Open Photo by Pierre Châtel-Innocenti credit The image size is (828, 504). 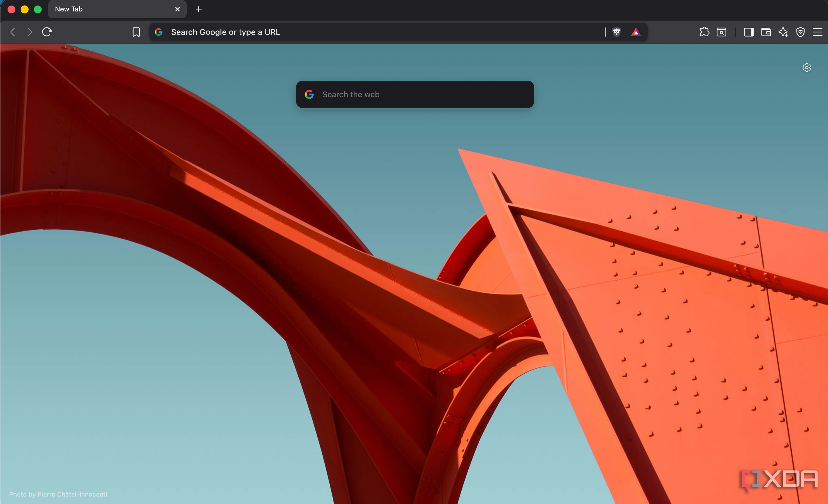58,494
